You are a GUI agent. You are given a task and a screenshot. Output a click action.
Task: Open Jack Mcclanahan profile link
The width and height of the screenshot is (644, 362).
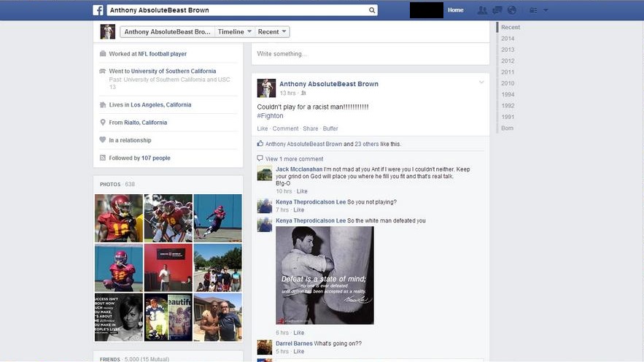point(299,169)
